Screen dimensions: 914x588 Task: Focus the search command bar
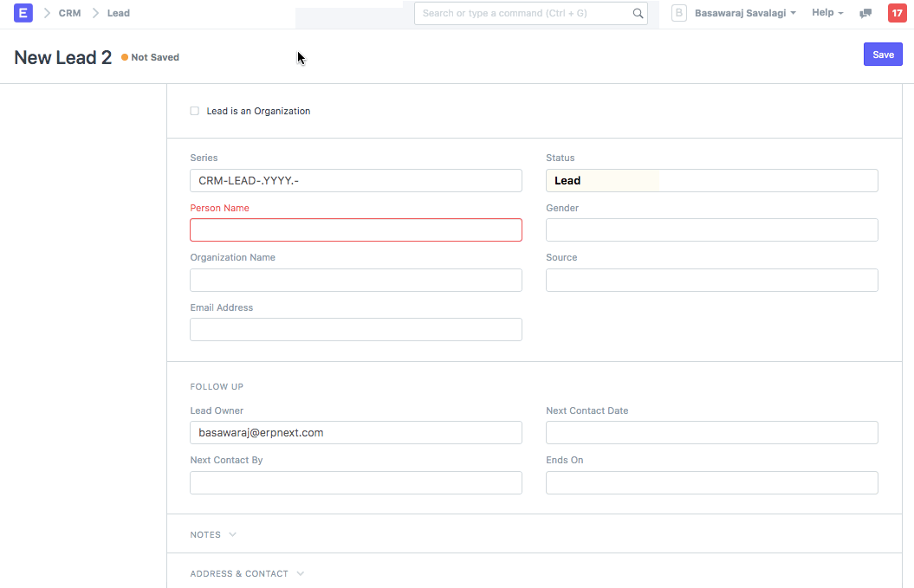[x=524, y=13]
